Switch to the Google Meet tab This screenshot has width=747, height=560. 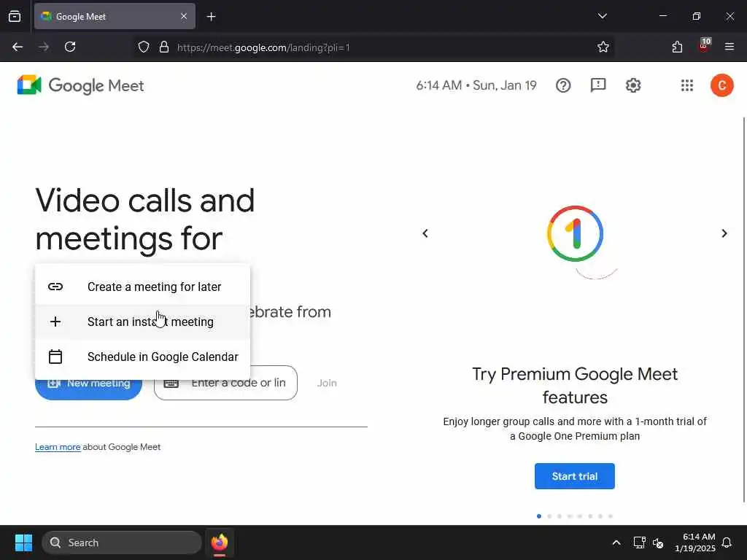point(115,17)
